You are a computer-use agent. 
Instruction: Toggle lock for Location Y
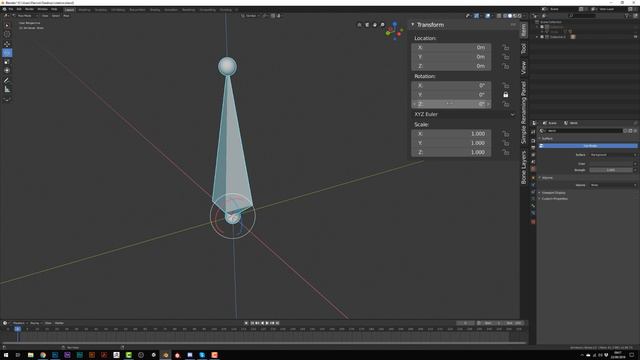(505, 57)
